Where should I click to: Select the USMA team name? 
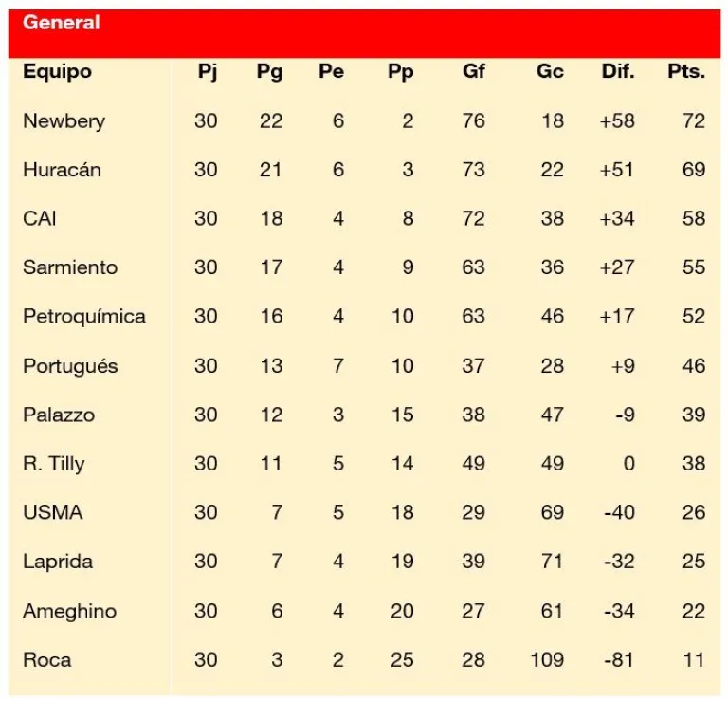point(53,512)
